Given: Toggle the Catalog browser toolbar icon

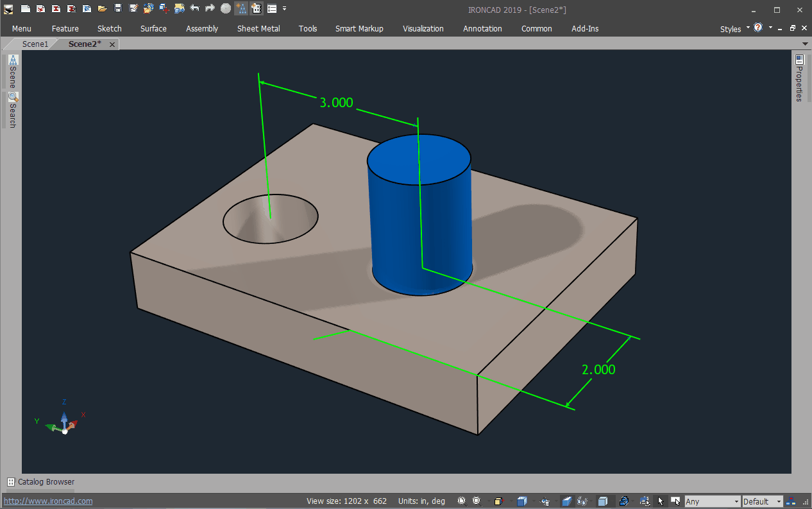Looking at the screenshot, I should click(x=256, y=9).
